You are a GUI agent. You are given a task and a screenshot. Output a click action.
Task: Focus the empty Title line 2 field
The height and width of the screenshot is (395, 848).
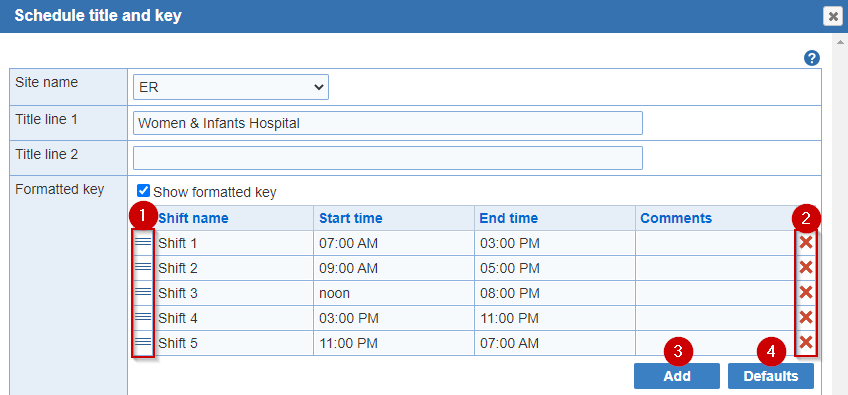(x=388, y=157)
